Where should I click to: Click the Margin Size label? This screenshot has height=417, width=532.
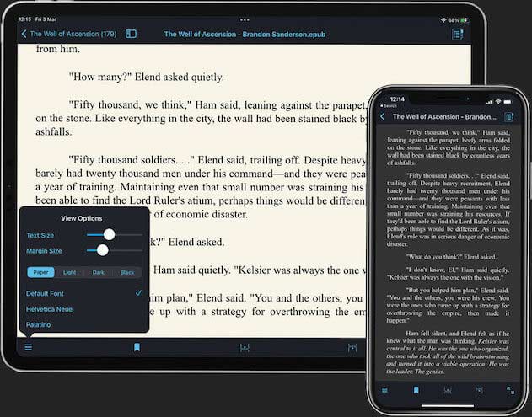coord(44,251)
